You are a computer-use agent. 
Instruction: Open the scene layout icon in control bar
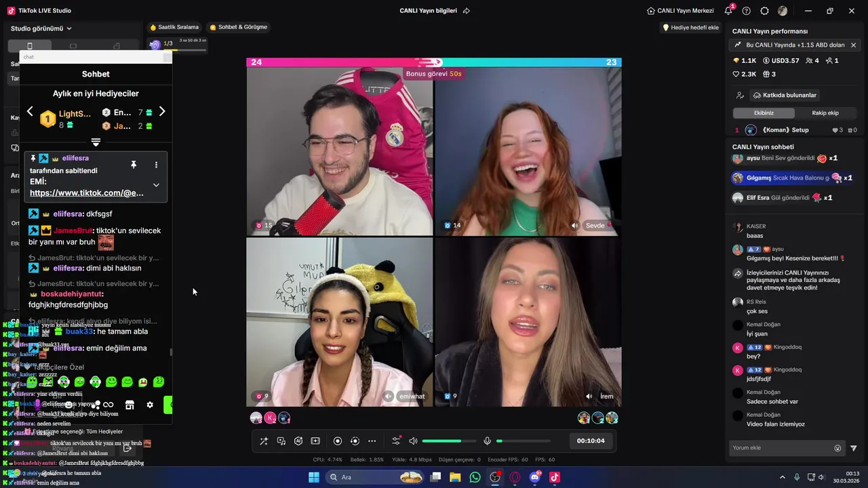[x=315, y=441]
